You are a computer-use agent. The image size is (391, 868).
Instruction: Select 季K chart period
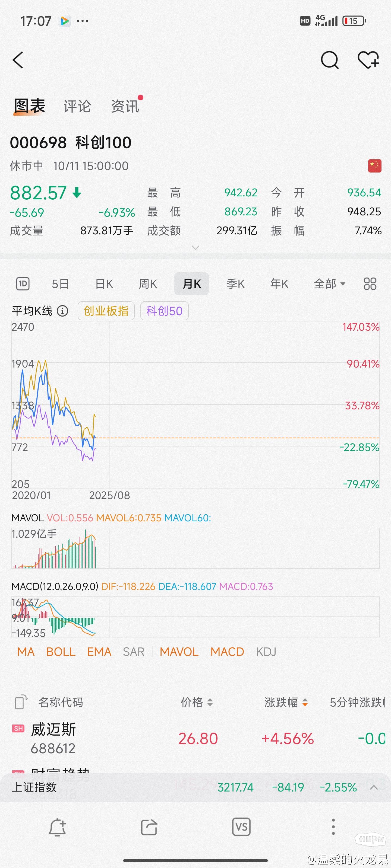[x=235, y=284]
